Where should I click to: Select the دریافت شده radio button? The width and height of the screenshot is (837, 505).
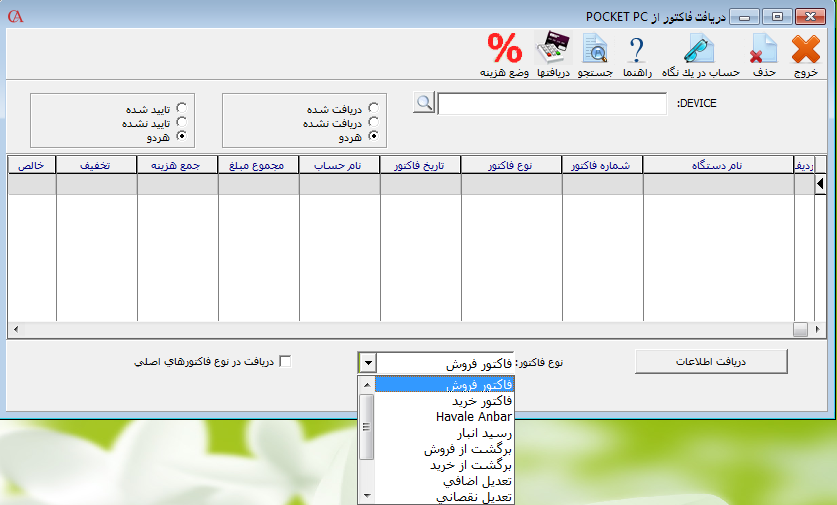coord(373,108)
